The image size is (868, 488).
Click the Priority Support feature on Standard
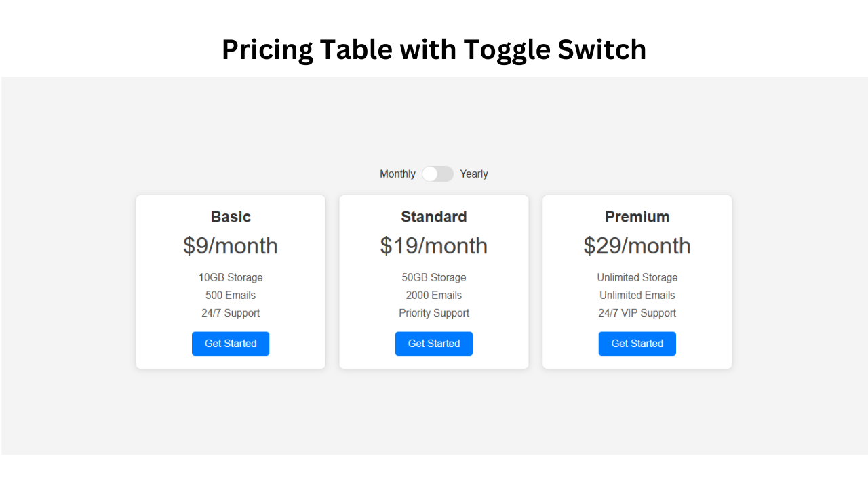434,312
